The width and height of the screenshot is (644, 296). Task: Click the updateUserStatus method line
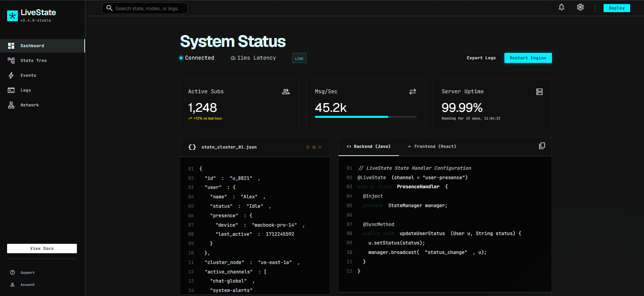coord(442,233)
